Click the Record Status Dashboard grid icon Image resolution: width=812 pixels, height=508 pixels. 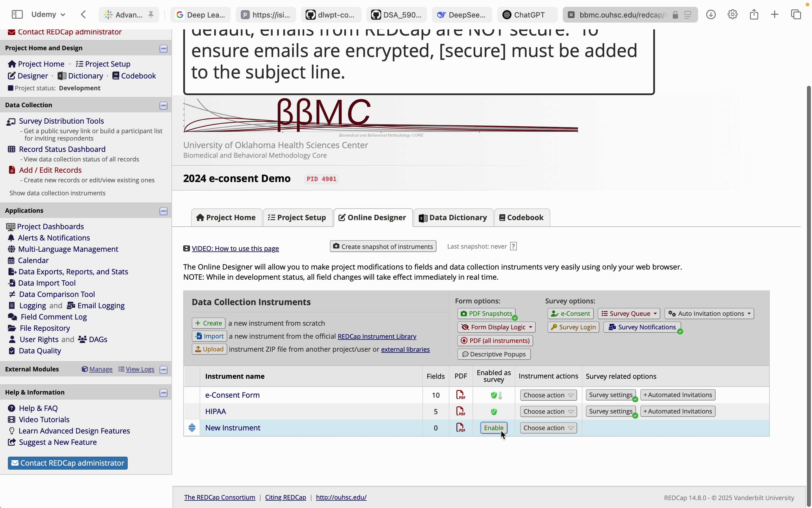[11, 149]
